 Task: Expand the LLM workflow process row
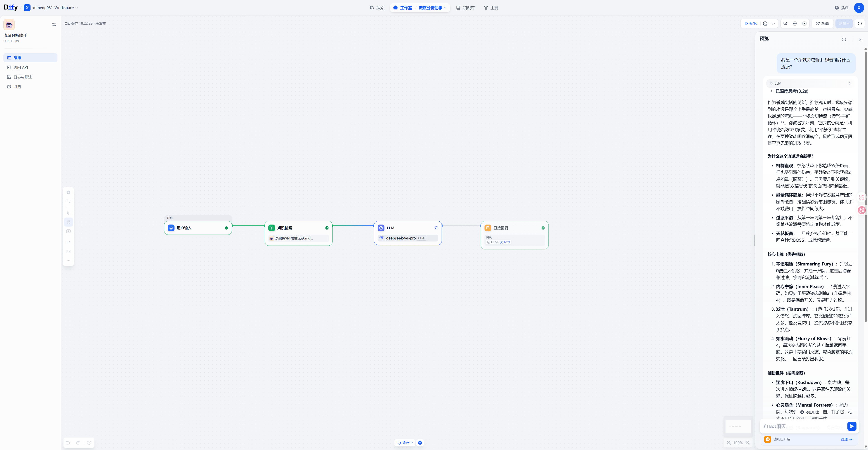pos(810,83)
